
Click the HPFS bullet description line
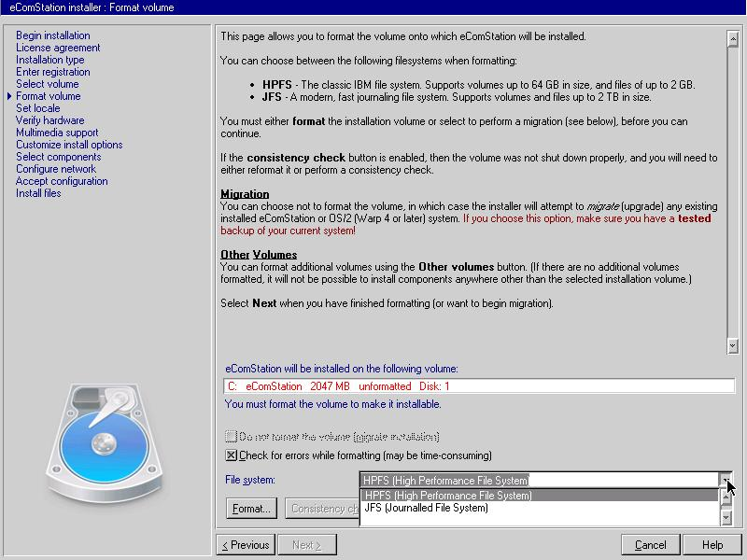[x=478, y=85]
